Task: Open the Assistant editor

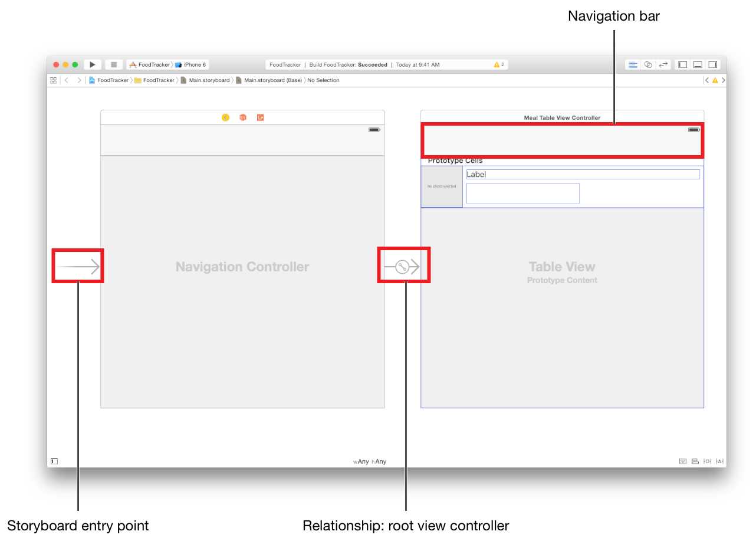Action: 648,64
